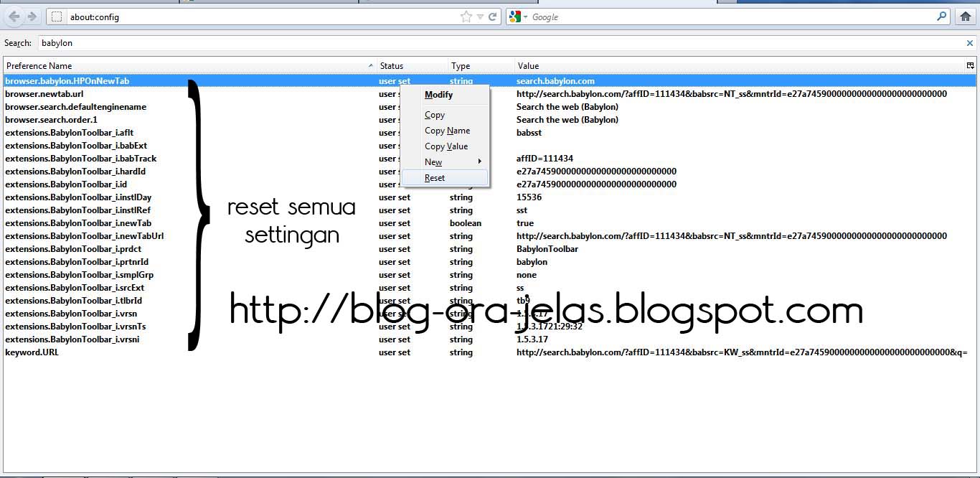Select extensions.BabylonToolbar_i.prdct row
Image resolution: width=980 pixels, height=478 pixels.
(489, 249)
